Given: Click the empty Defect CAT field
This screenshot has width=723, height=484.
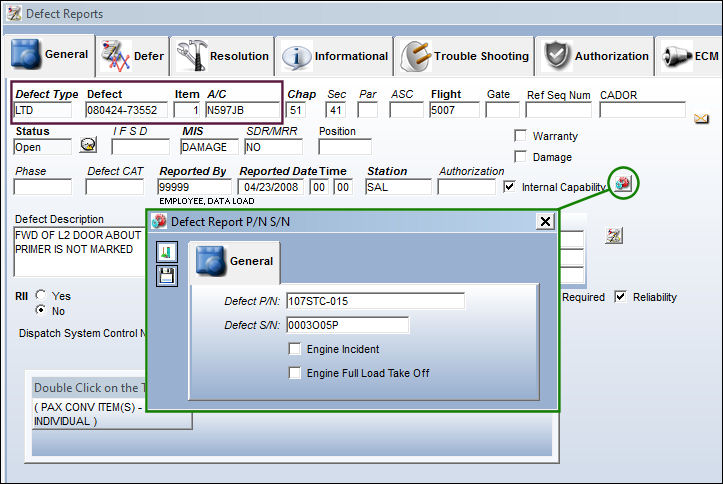Looking at the screenshot, I should click(115, 187).
